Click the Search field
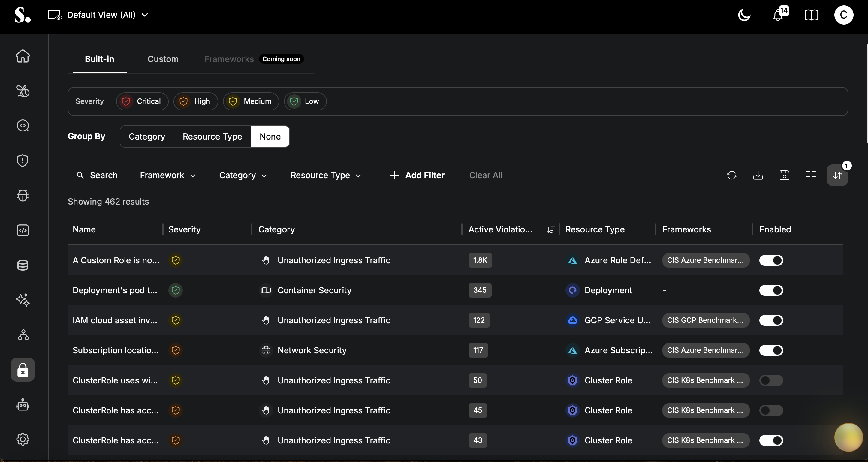This screenshot has width=868, height=462. coord(97,175)
